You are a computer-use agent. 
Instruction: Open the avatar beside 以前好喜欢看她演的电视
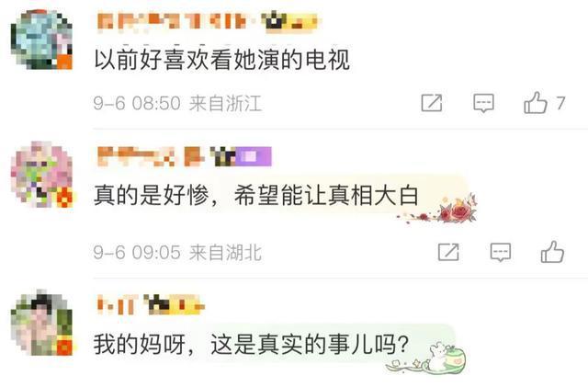(41, 40)
